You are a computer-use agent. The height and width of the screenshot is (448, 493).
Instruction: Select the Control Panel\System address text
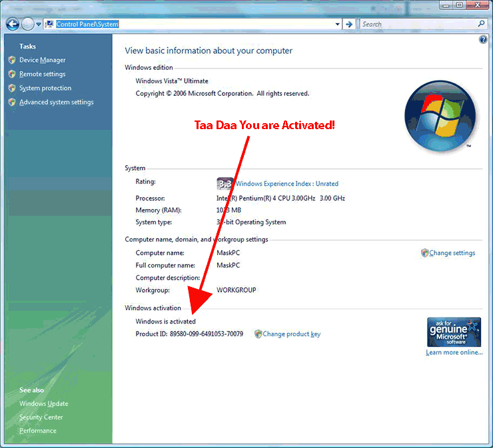click(87, 24)
